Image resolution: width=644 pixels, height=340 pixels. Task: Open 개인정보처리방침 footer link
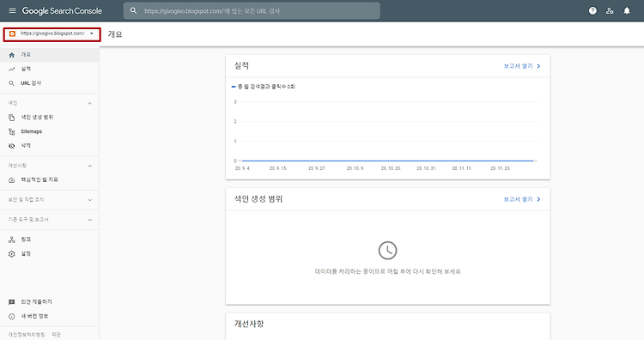pos(27,335)
